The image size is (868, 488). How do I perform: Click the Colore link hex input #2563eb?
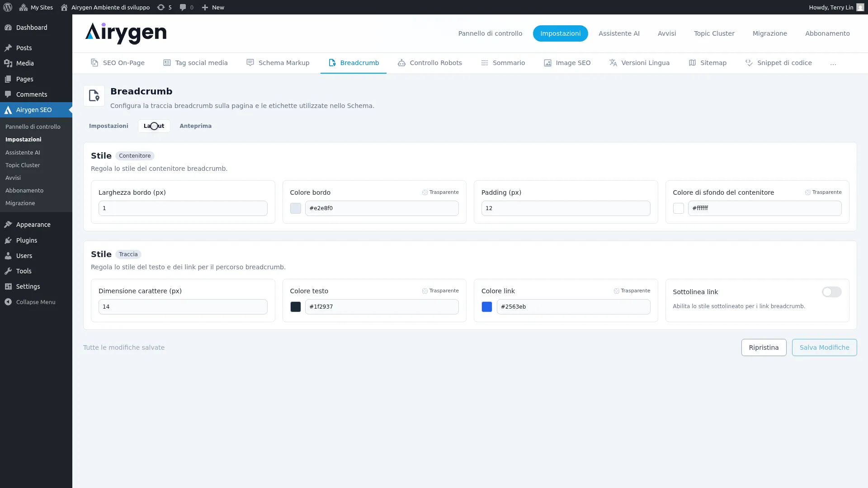[x=573, y=307]
